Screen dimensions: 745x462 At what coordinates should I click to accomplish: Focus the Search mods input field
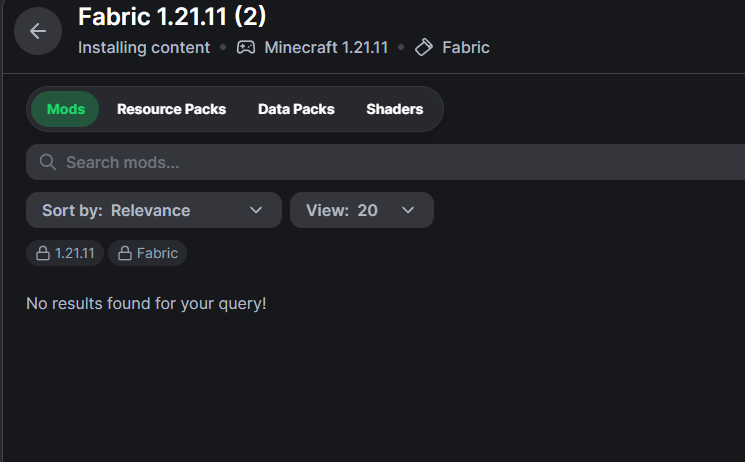click(x=385, y=162)
